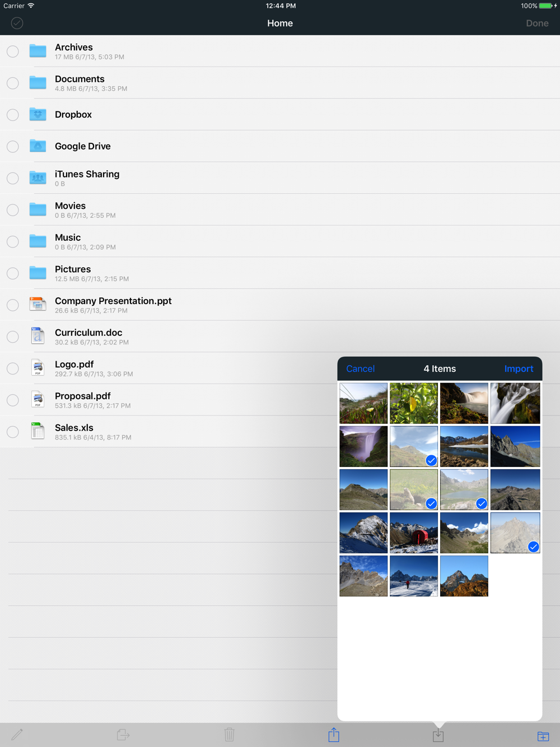Open the Google Drive folder icon

click(x=38, y=146)
